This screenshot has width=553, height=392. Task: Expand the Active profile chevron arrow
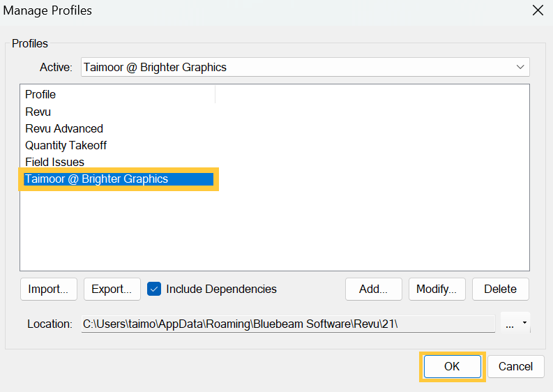pyautogui.click(x=520, y=67)
